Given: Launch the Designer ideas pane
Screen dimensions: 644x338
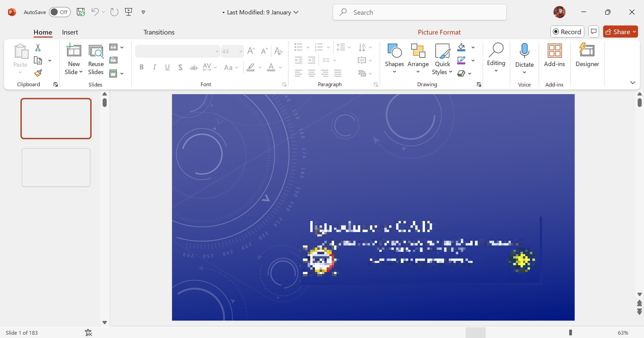Looking at the screenshot, I should point(587,56).
